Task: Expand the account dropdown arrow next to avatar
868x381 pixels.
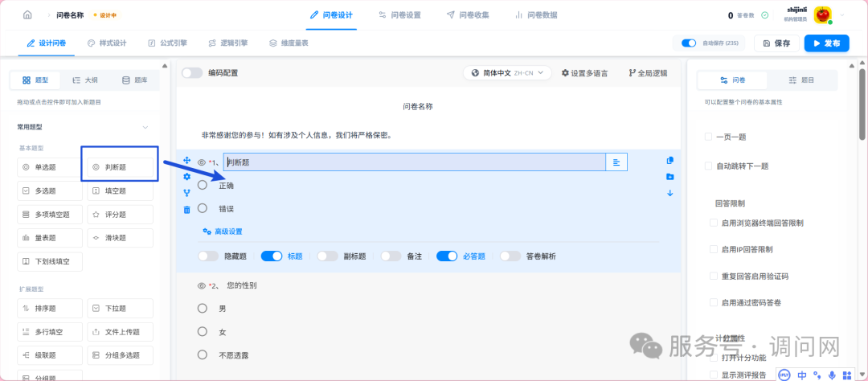Action: 842,15
